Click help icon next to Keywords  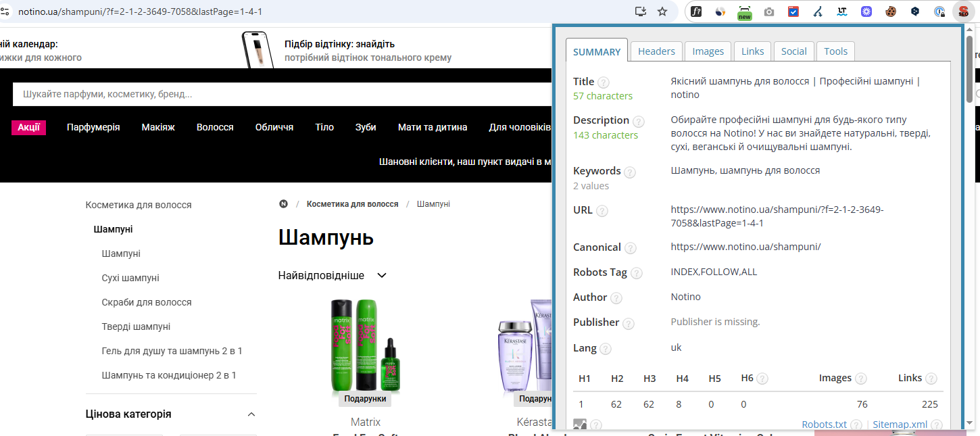pos(629,172)
